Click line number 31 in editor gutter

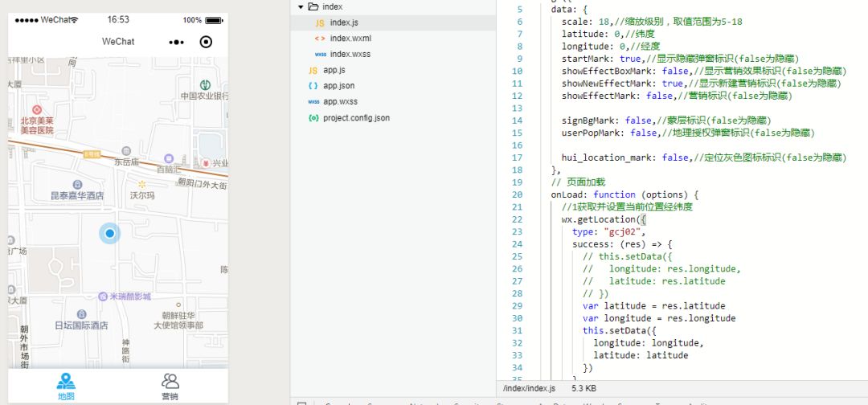[517, 330]
